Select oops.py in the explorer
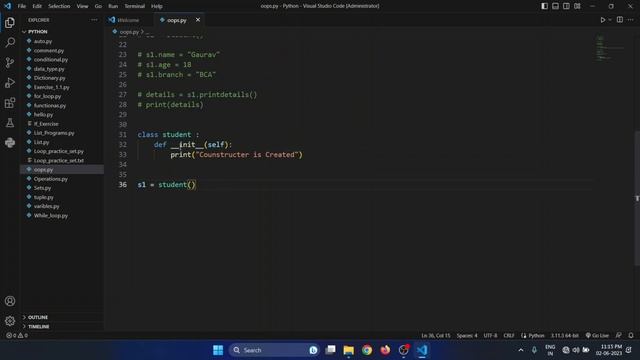This screenshot has height=360, width=640. [x=62, y=169]
